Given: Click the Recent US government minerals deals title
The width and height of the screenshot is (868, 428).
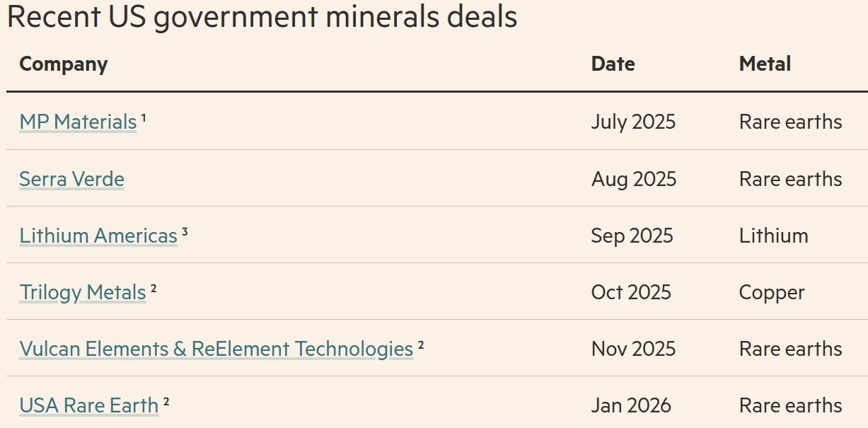Looking at the screenshot, I should point(262,17).
